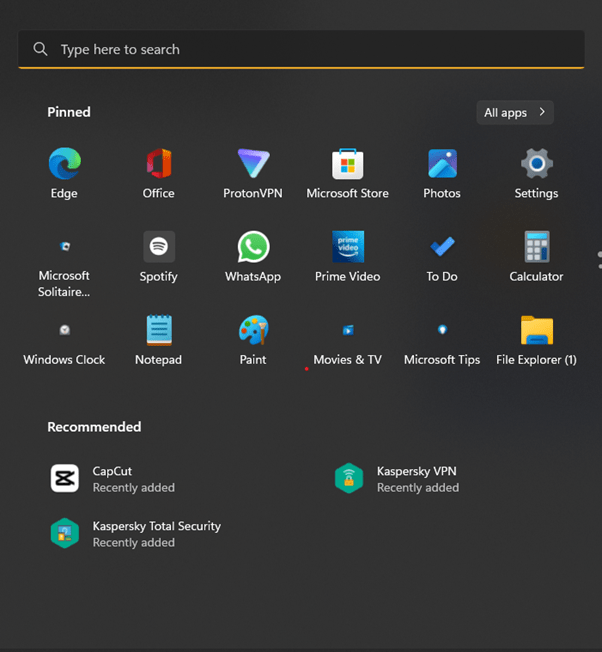Open Microsoft Store
This screenshot has width=602, height=652.
point(348,173)
